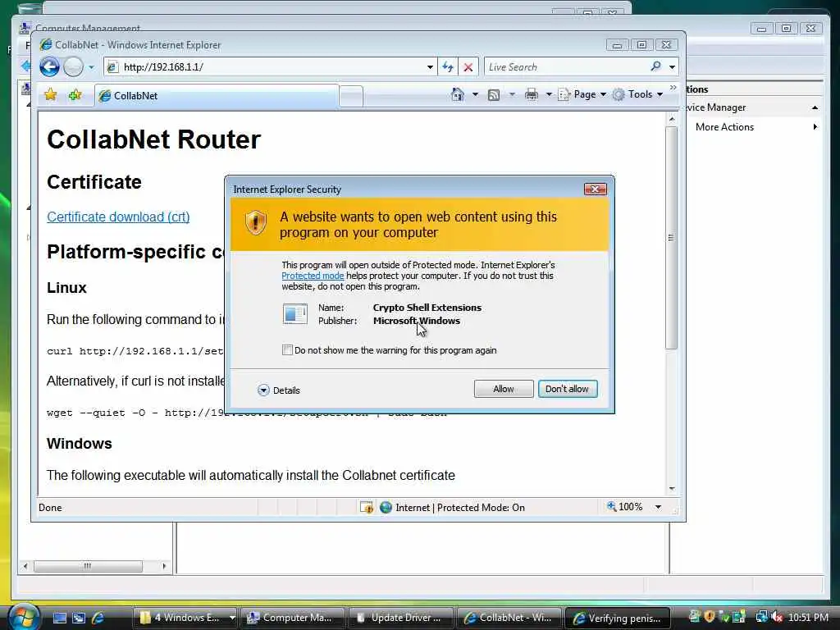Open the zoom level dropdown arrow

pos(658,507)
